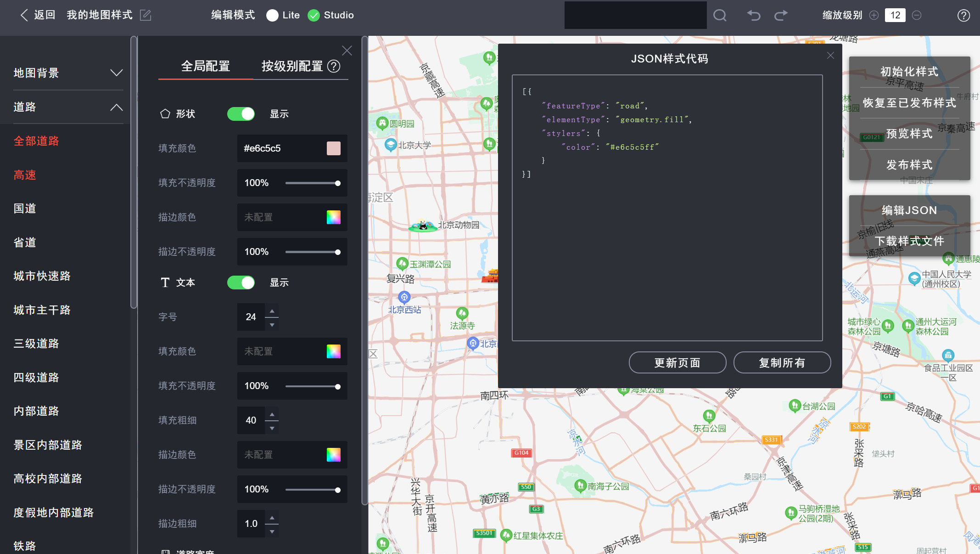
Task: Expand the 地图背景 section
Action: pos(117,73)
